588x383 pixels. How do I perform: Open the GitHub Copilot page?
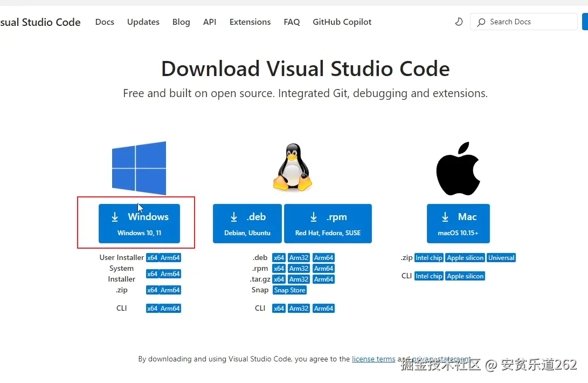pos(342,22)
